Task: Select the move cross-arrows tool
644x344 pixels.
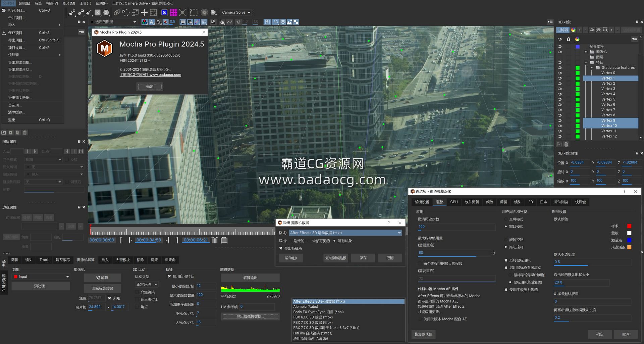Action: click(x=144, y=13)
